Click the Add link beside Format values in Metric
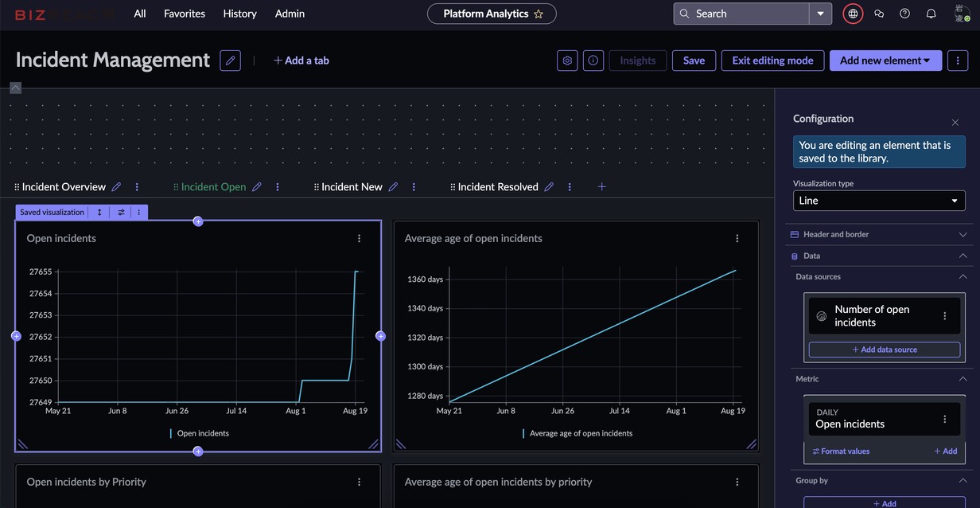The height and width of the screenshot is (508, 980). (x=946, y=451)
